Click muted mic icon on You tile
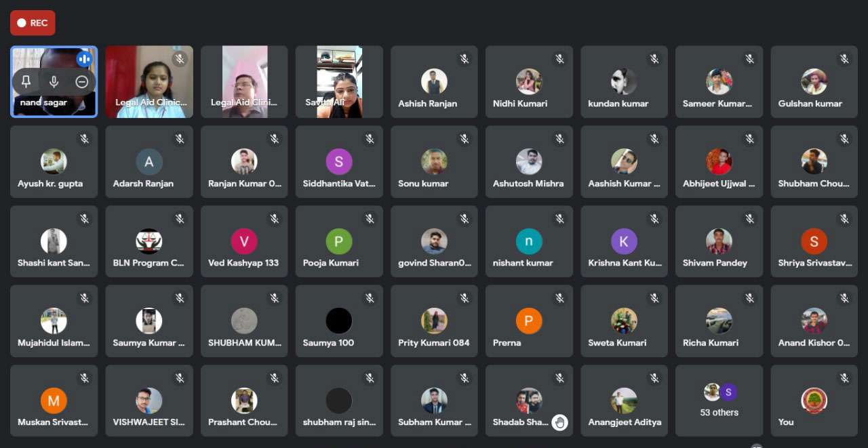Screen dimensions: 868x448 [x=844, y=378]
